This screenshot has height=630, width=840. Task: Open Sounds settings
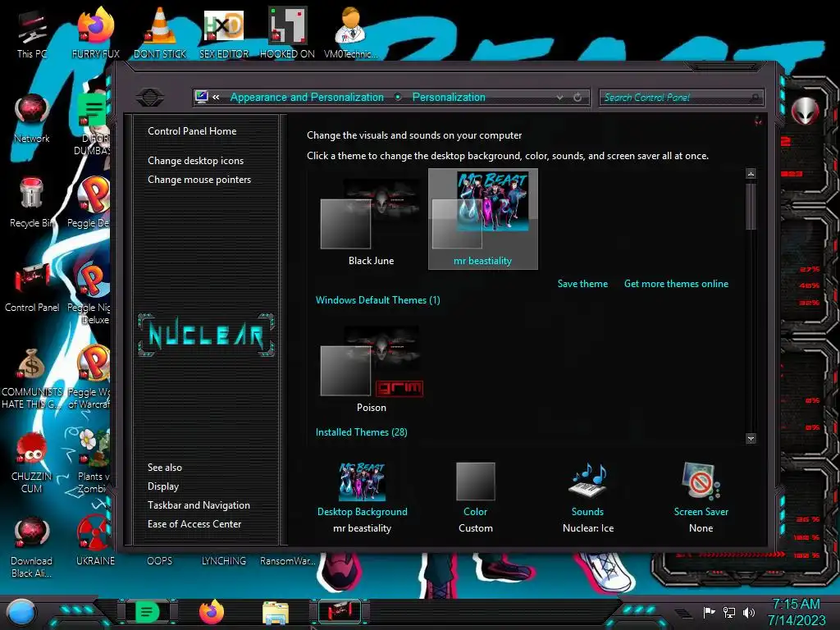click(x=587, y=498)
